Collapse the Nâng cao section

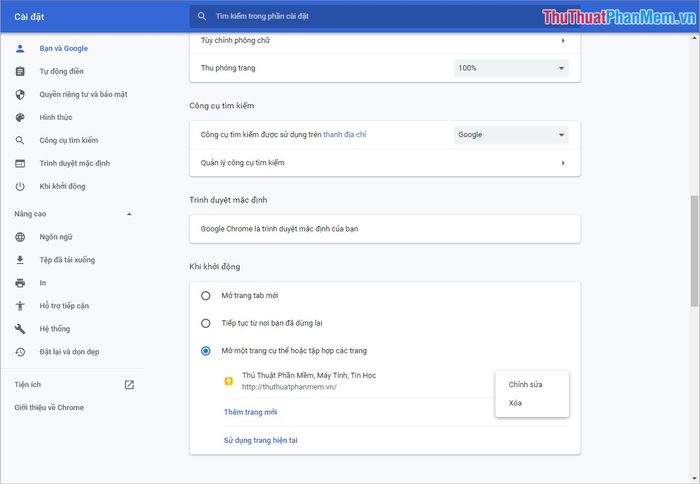click(x=129, y=214)
